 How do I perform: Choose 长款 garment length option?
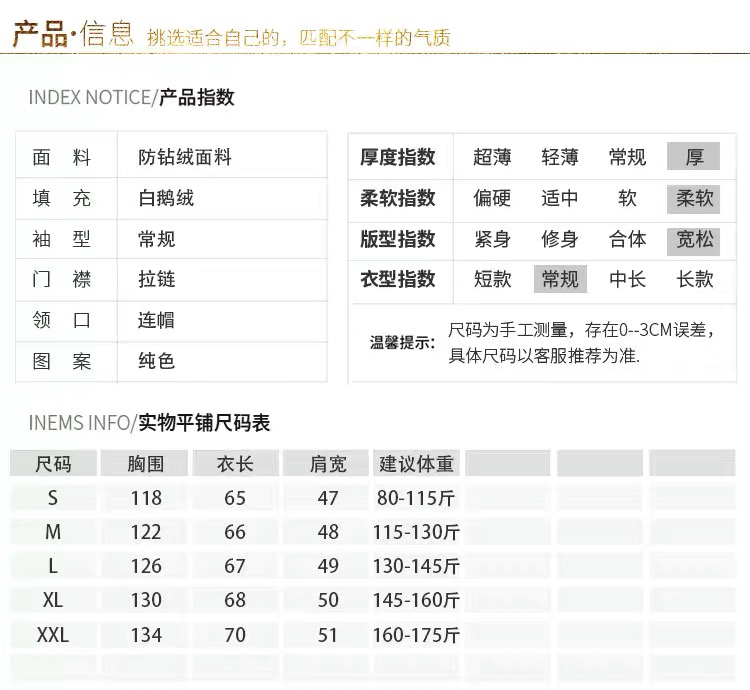[694, 279]
